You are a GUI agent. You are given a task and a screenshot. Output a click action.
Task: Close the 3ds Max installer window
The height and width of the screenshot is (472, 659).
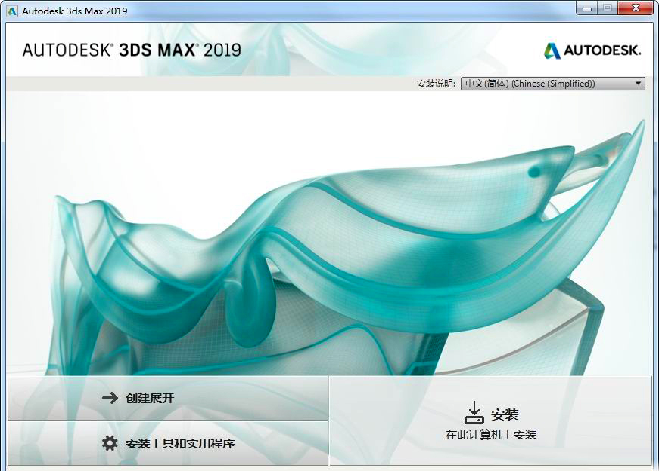(636, 8)
